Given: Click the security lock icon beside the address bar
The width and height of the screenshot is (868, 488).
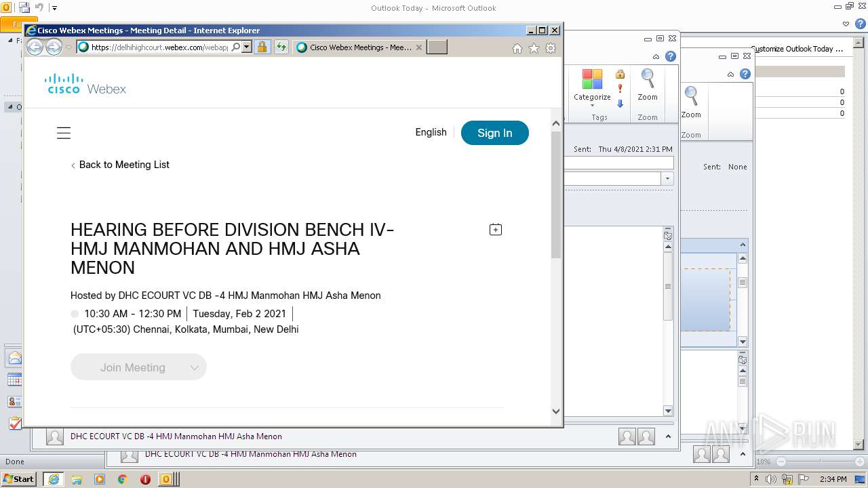Looking at the screenshot, I should point(262,47).
